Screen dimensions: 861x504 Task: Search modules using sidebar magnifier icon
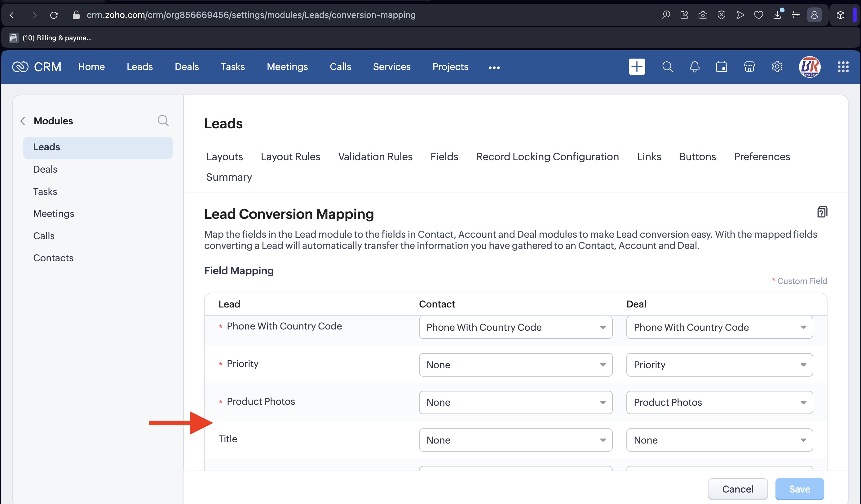pyautogui.click(x=163, y=121)
